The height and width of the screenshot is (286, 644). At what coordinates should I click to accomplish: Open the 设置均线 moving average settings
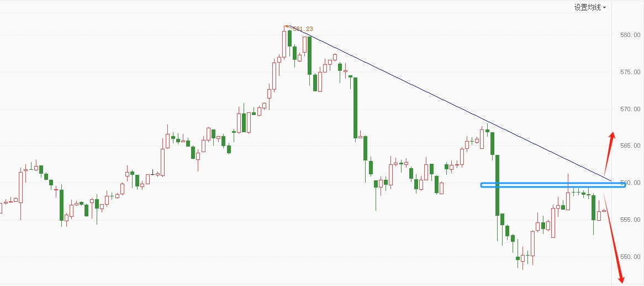point(587,7)
